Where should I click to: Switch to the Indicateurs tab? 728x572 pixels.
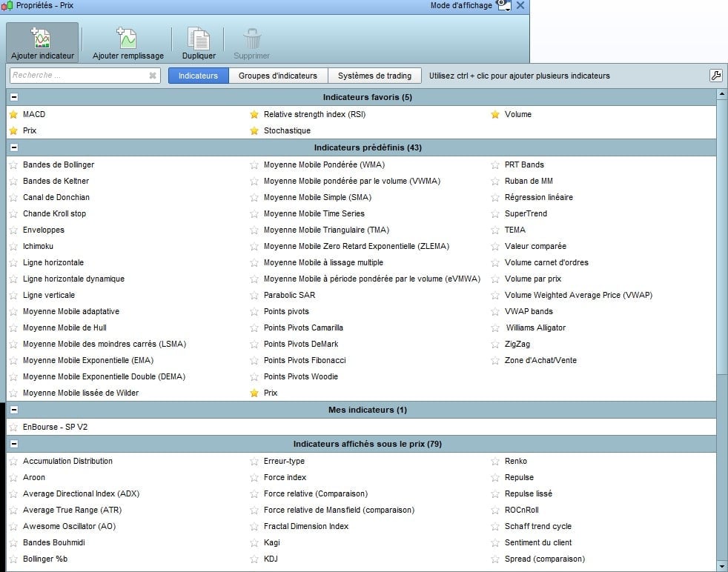click(x=198, y=76)
